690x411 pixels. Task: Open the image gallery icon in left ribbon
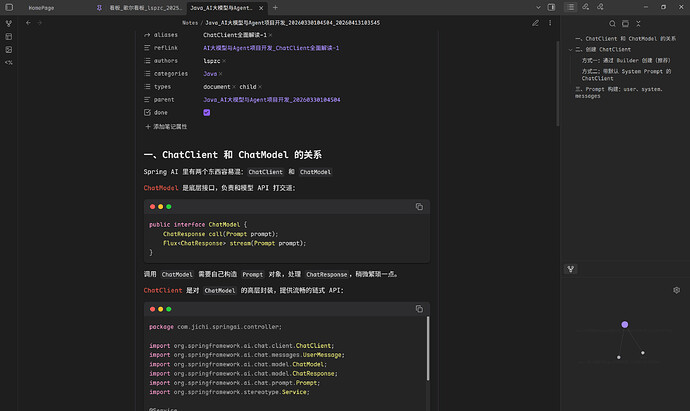[x=9, y=50]
